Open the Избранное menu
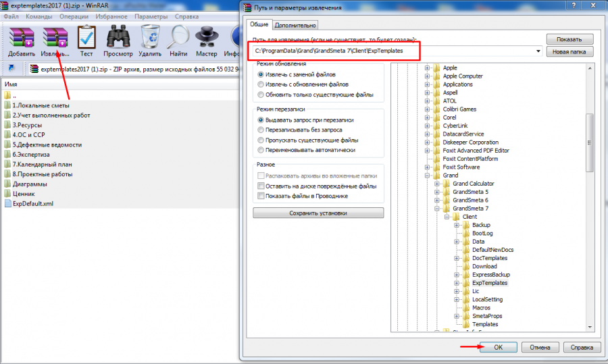The image size is (608, 364). [111, 17]
